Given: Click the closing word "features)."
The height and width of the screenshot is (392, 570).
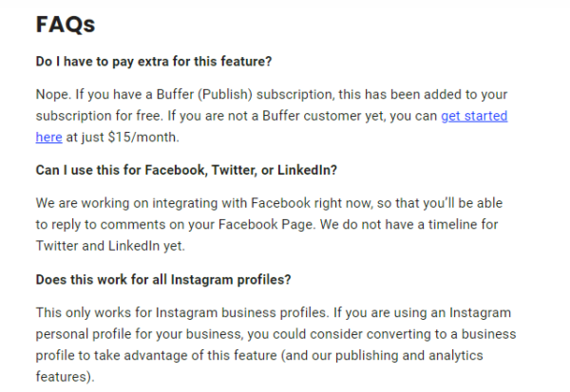Looking at the screenshot, I should click(x=65, y=377).
